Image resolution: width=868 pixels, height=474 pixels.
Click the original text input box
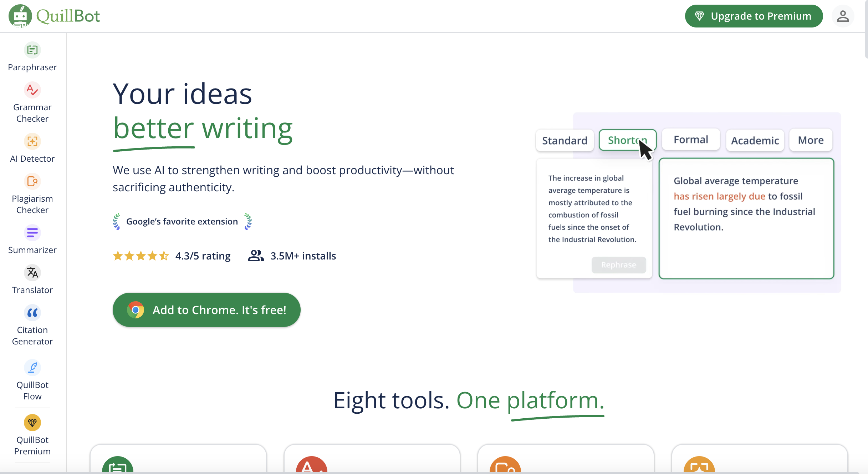pos(594,218)
